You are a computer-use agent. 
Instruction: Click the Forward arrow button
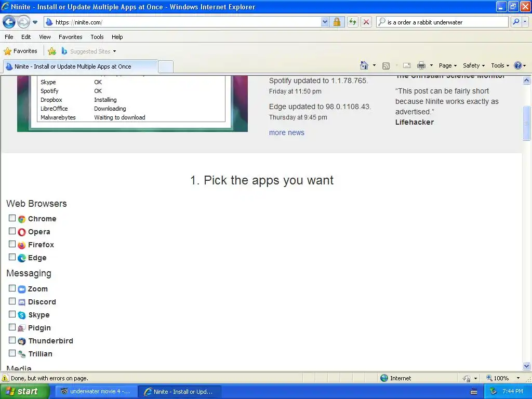[x=23, y=22]
